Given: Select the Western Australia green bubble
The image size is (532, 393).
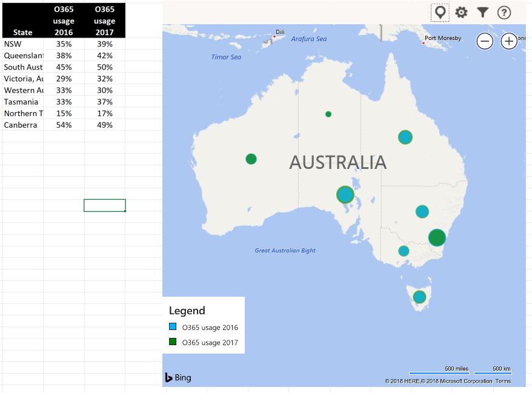Looking at the screenshot, I should point(251,159).
